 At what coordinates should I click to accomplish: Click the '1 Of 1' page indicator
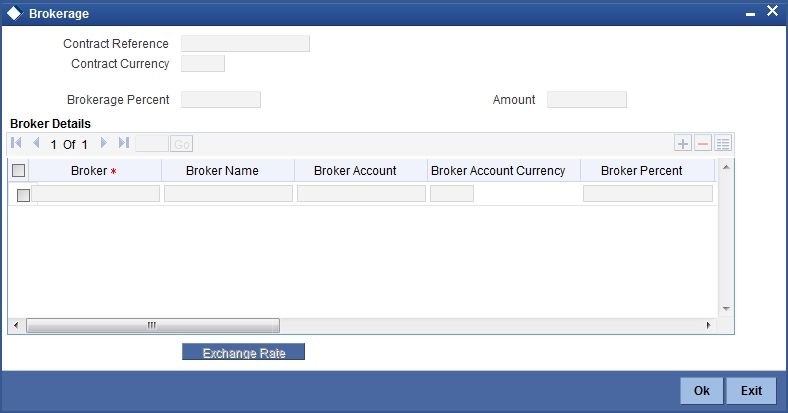(69, 145)
